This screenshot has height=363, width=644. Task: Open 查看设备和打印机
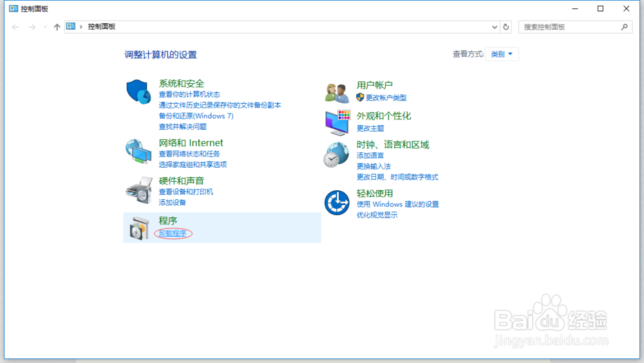pos(186,191)
